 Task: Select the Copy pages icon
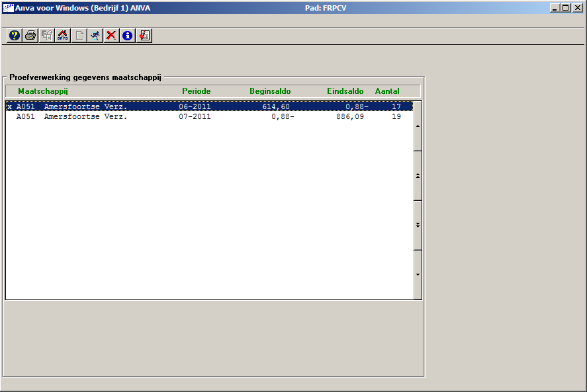click(x=46, y=35)
